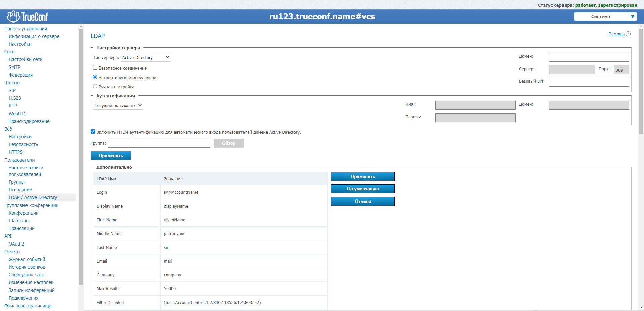Uncheck the NTLM authentication checkbox
Viewport: 644px width, 311px height.
[x=93, y=132]
